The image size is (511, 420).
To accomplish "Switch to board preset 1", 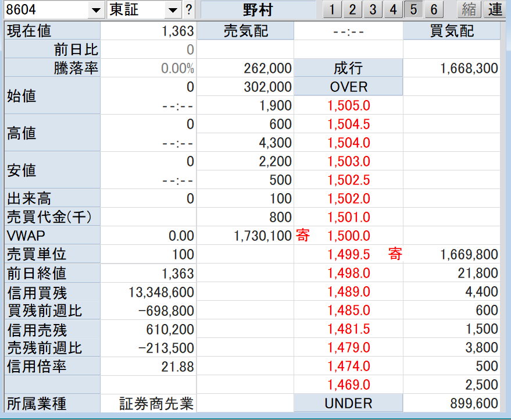I will coord(331,10).
